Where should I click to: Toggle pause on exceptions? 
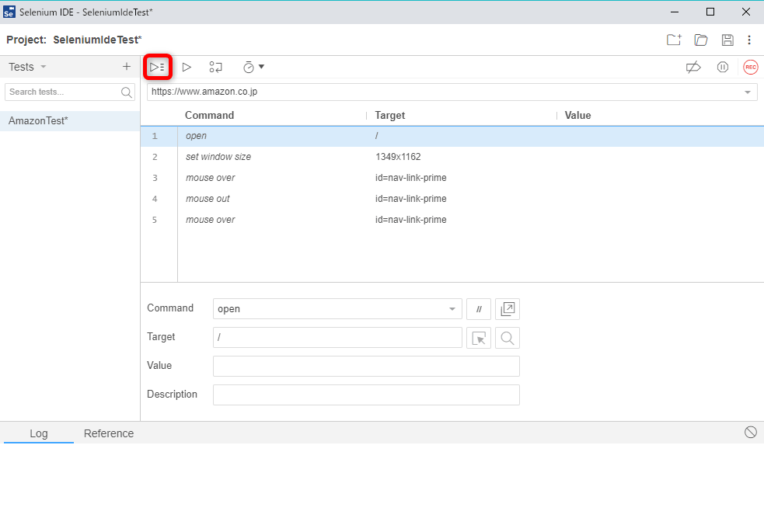coord(723,67)
